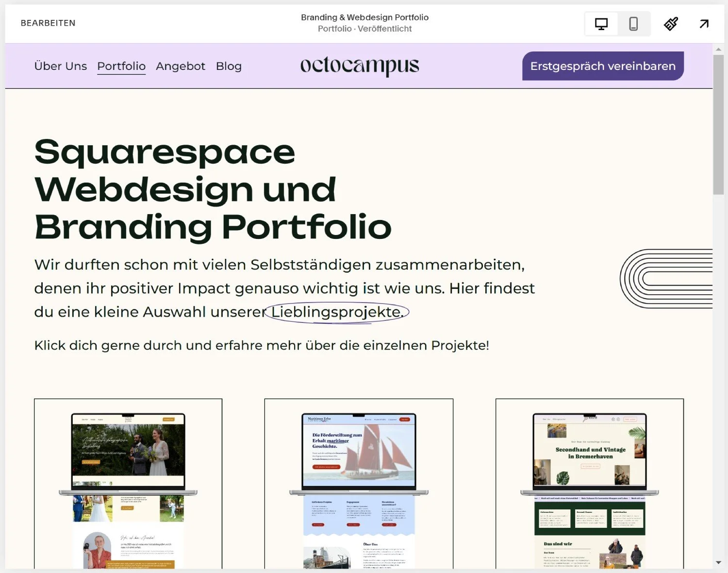
Task: Open the Über Uns navigation link
Action: click(61, 66)
